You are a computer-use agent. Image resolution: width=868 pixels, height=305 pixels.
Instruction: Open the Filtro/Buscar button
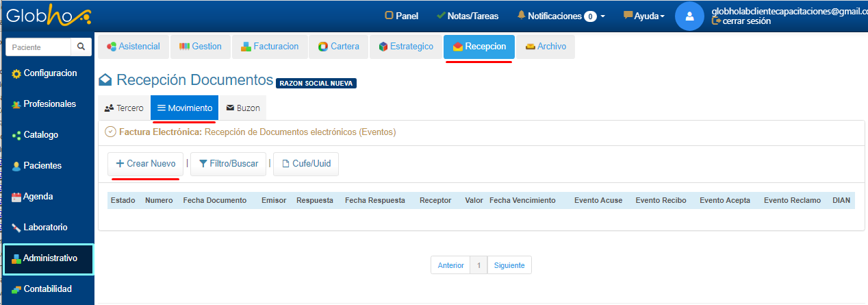click(228, 164)
